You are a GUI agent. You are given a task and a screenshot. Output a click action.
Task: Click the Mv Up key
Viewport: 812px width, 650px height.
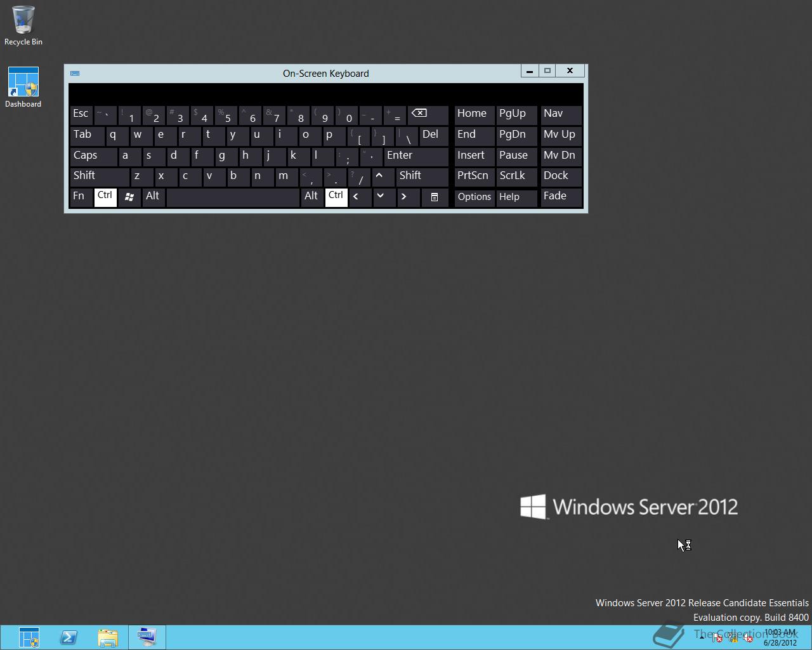pyautogui.click(x=561, y=135)
